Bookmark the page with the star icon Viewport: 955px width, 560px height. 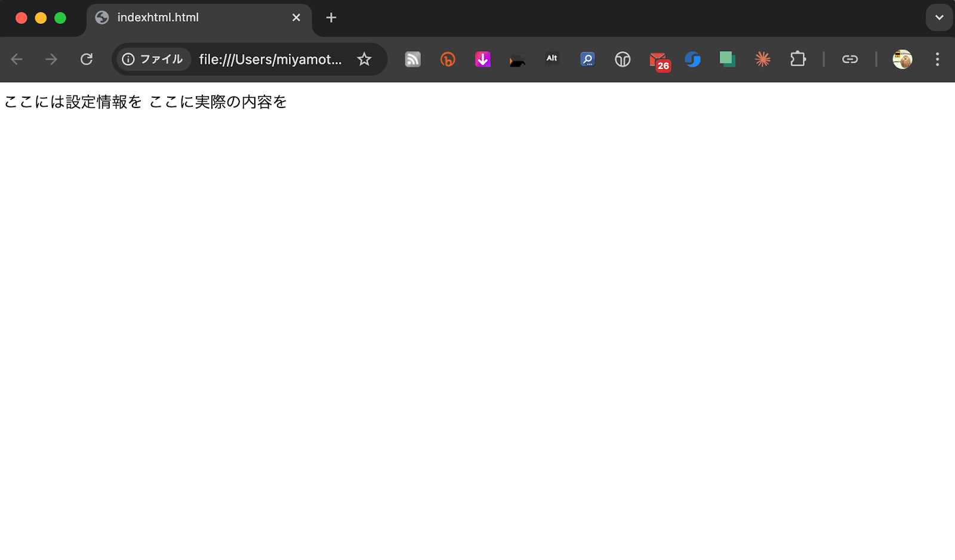364,59
